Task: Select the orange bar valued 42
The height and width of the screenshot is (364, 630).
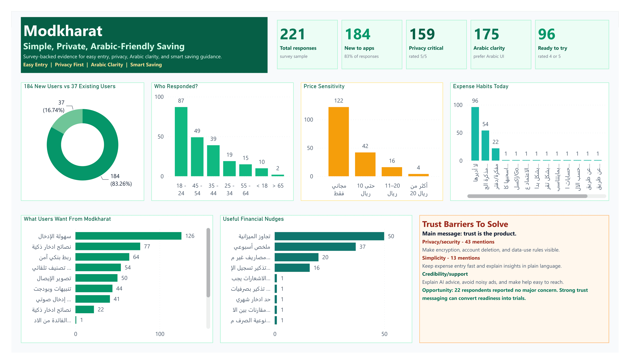Action: (365, 164)
